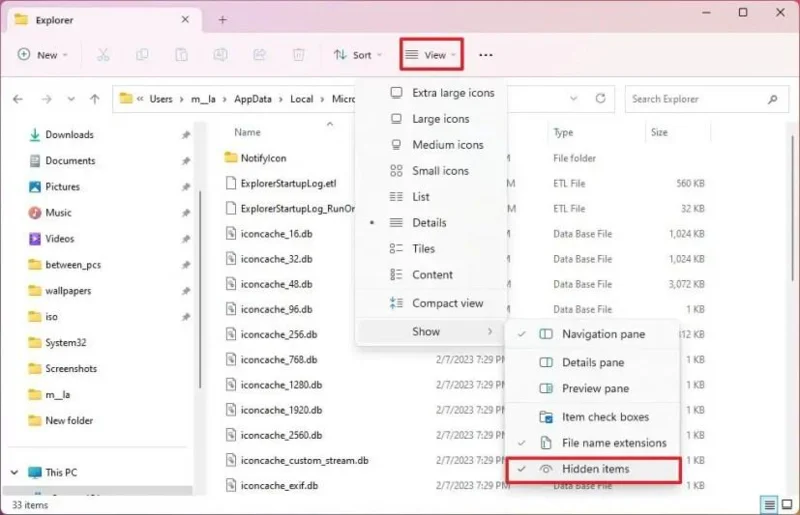Choose Tiles layout
The height and width of the screenshot is (515, 800).
click(432, 249)
